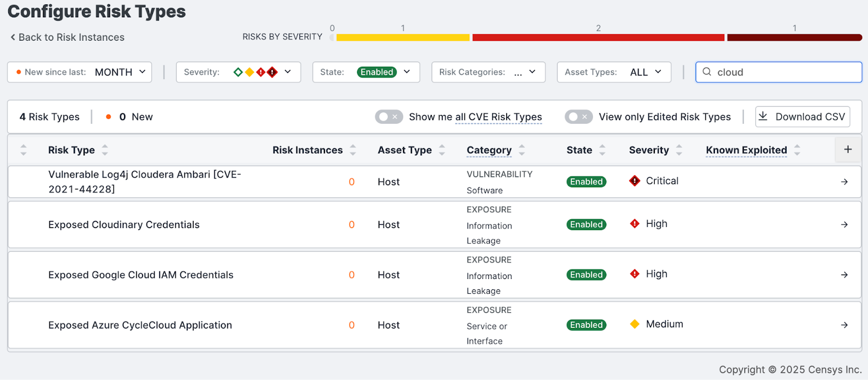Click arrow icon on Vulnerable Log4j row
This screenshot has width=868, height=380.
click(844, 182)
